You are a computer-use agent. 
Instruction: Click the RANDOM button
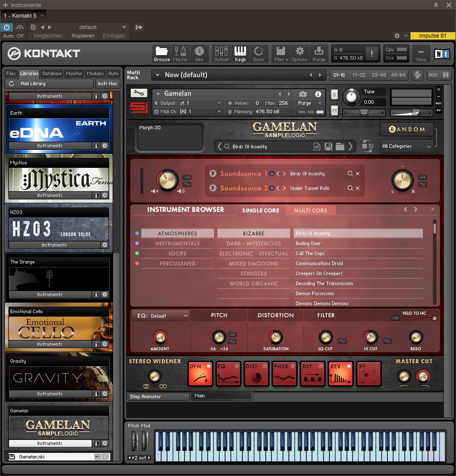(407, 129)
